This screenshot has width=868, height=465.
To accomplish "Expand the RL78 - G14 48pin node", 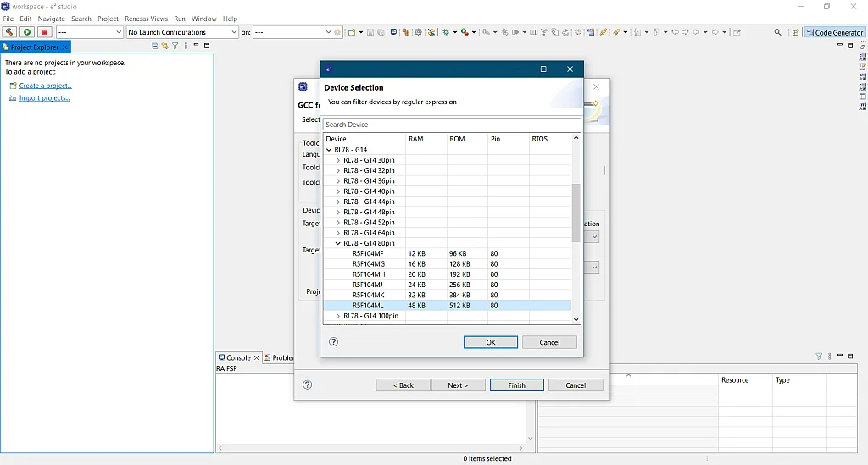I will click(x=337, y=213).
